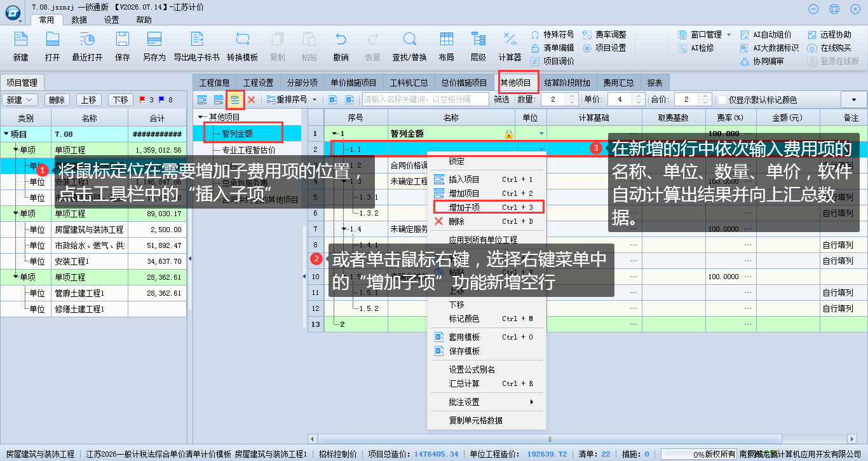
Task: Open the 计算器 calculator tool
Action: (510, 39)
